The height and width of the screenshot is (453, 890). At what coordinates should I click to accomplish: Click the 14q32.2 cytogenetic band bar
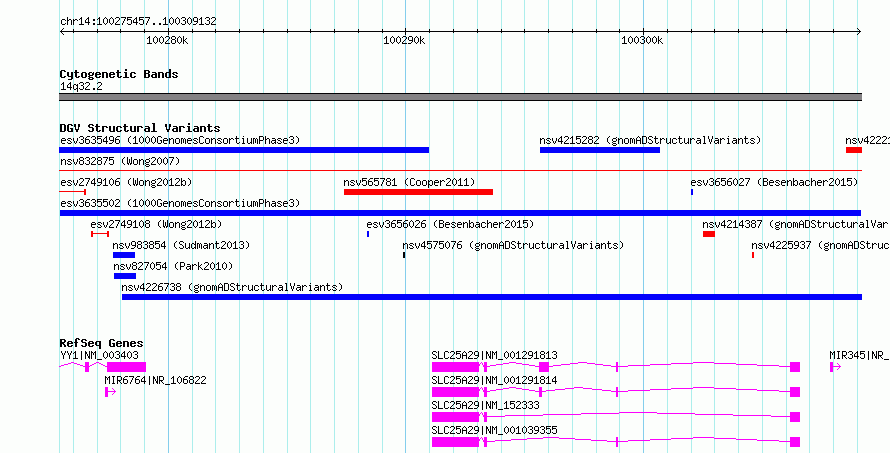(460, 97)
